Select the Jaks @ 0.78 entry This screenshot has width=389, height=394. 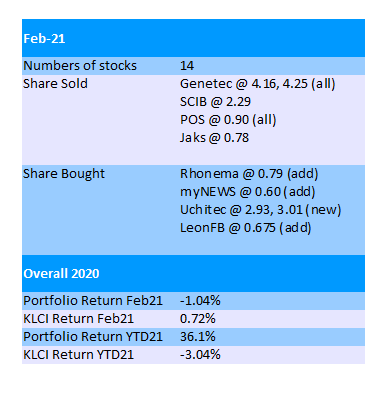point(215,138)
